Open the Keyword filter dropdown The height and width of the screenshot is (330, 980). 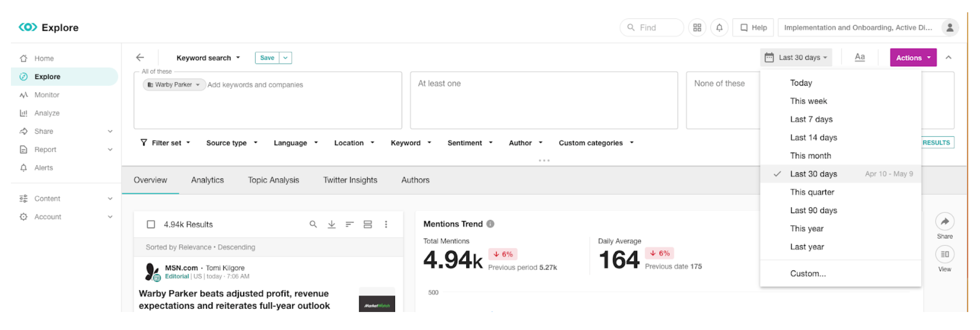tap(411, 143)
